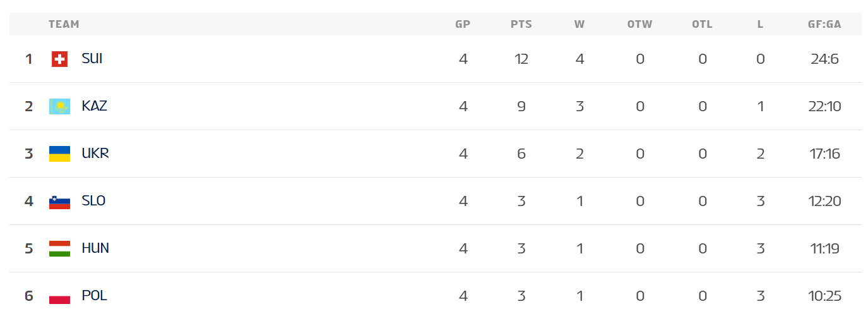Click the OTW column header
868x316 pixels.
tap(639, 25)
